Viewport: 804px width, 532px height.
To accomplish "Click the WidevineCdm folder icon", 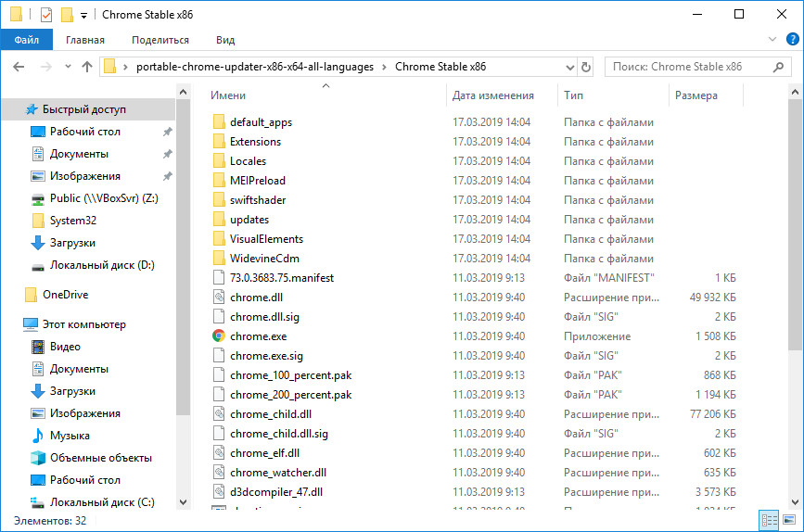I will (x=219, y=259).
